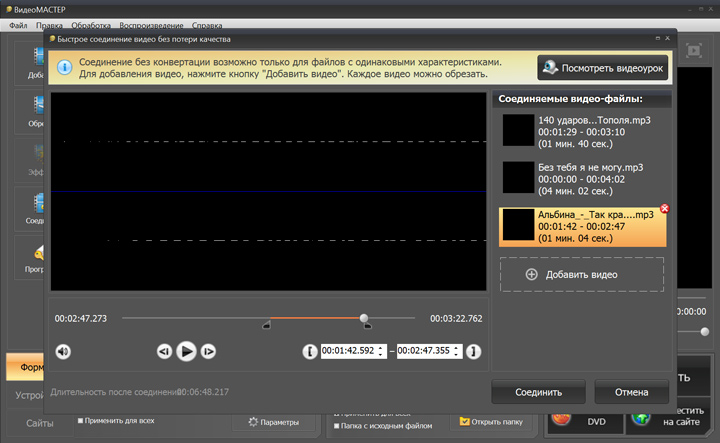
Task: Click current time label 00:02:47.273
Action: 81,319
